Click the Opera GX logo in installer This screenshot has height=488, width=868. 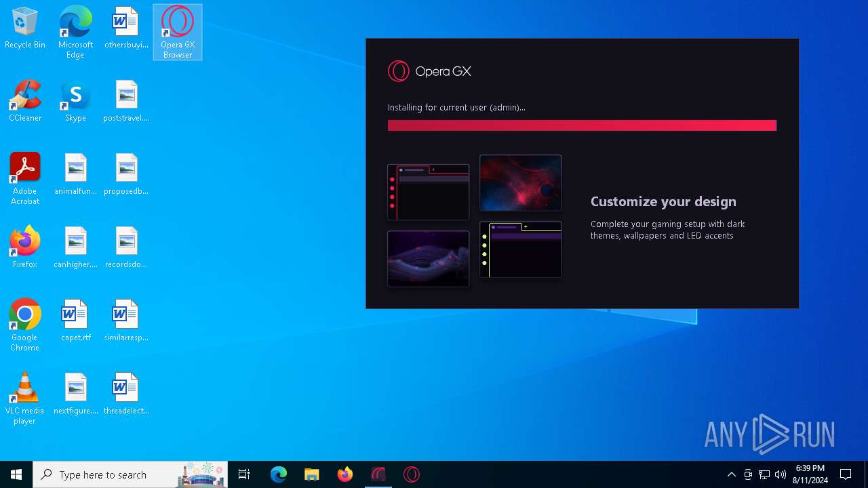(x=429, y=71)
